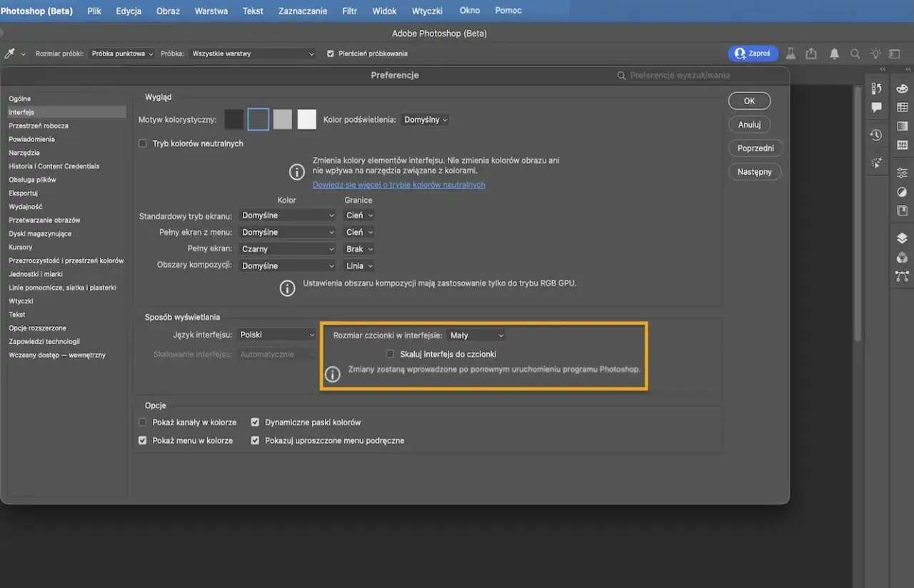Viewport: 914px width, 588px height.
Task: Open the Język interfejsu dropdown
Action: [x=276, y=334]
